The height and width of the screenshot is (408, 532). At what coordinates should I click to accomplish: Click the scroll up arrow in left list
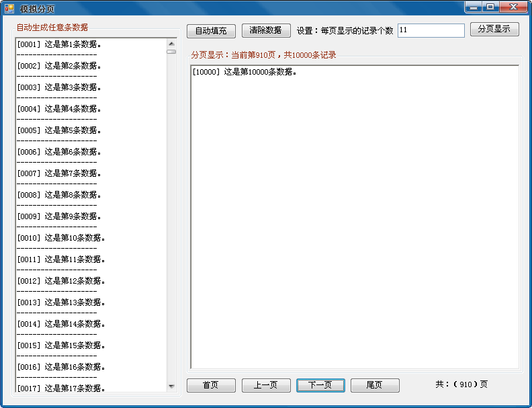(171, 44)
